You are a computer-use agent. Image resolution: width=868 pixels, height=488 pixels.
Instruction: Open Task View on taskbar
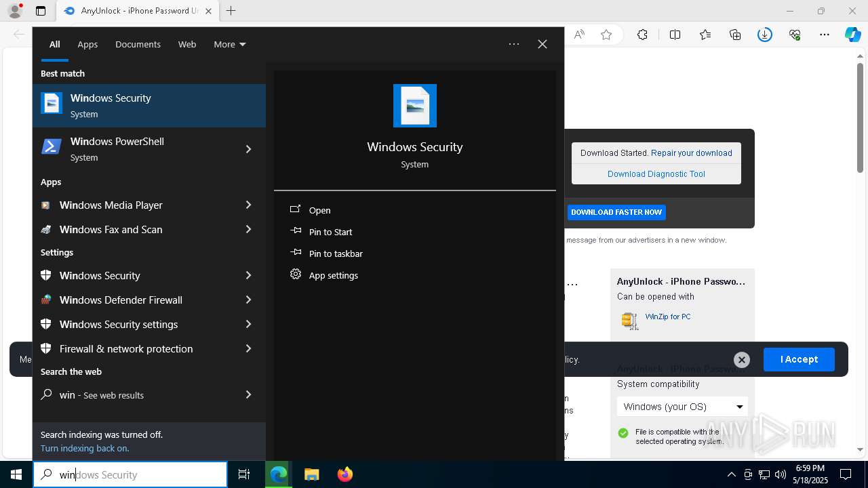point(244,474)
